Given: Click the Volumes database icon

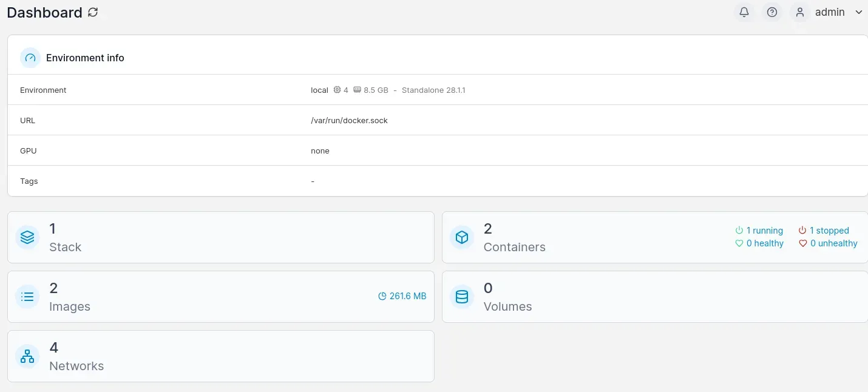Looking at the screenshot, I should click(462, 297).
